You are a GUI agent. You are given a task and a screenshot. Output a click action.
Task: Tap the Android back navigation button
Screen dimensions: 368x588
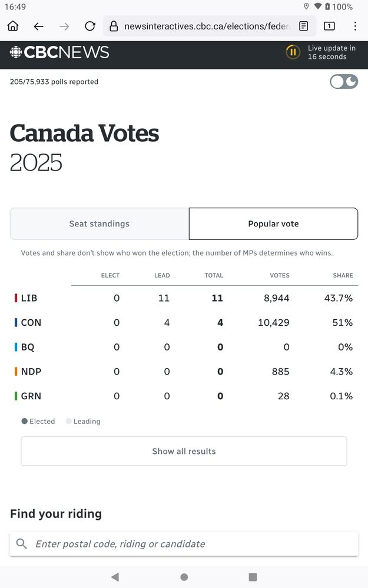115,577
